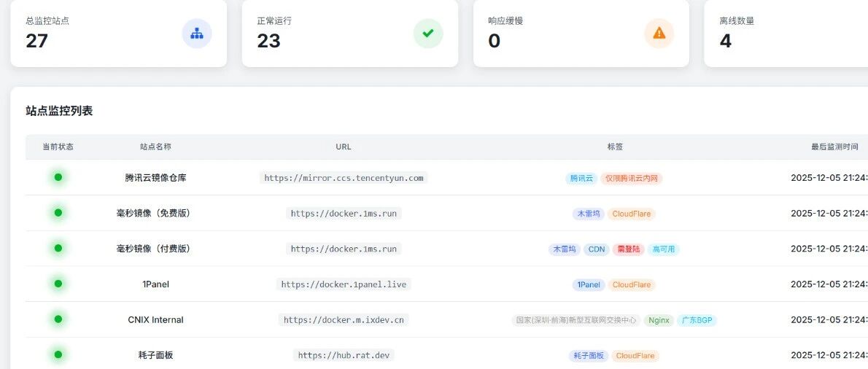The width and height of the screenshot is (868, 369).
Task: Select site name 1Panel
Action: coord(155,284)
